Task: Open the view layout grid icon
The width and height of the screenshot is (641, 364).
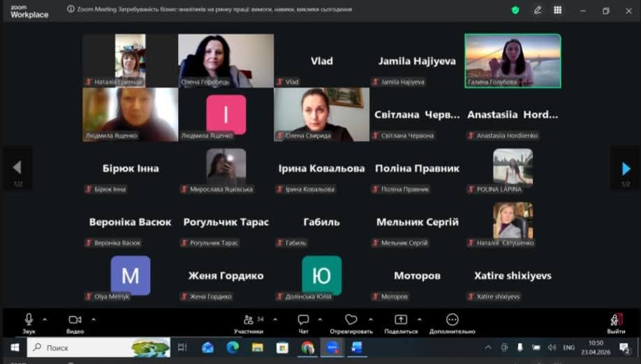Action: [x=557, y=10]
